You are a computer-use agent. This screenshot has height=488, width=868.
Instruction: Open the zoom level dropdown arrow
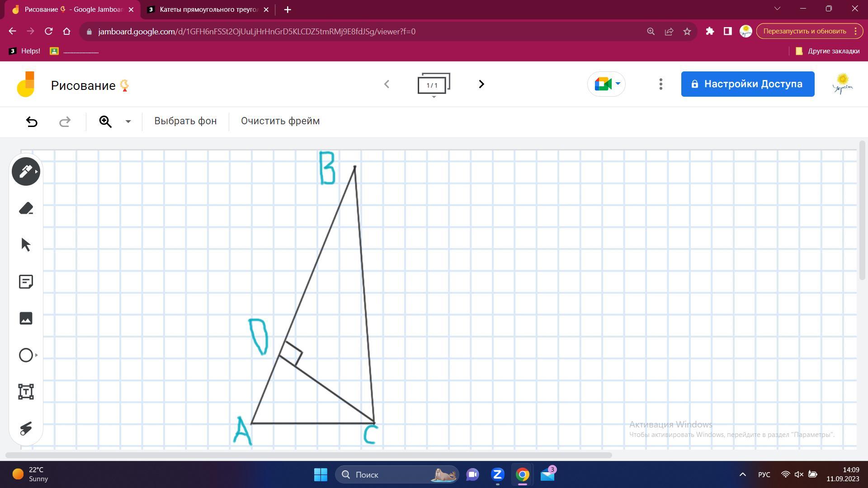click(128, 122)
